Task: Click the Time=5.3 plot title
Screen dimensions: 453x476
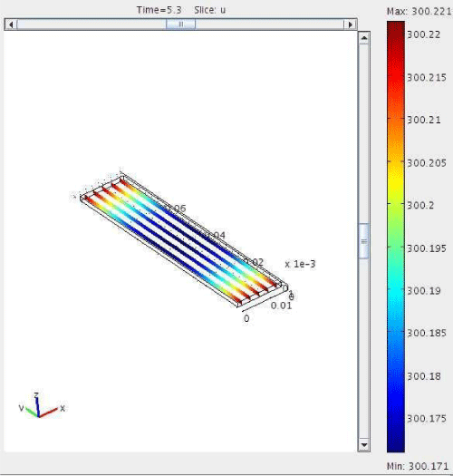Action: click(x=159, y=10)
